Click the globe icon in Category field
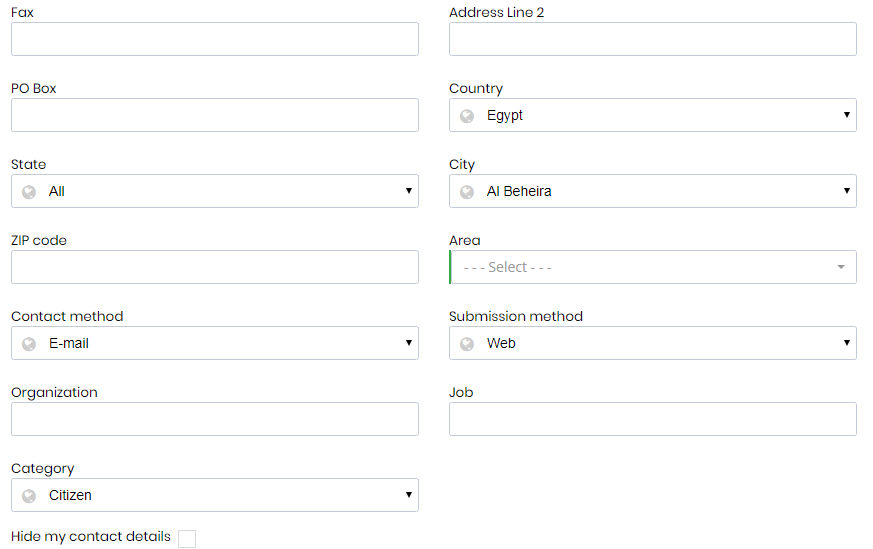This screenshot has height=549, width=873. coord(29,496)
